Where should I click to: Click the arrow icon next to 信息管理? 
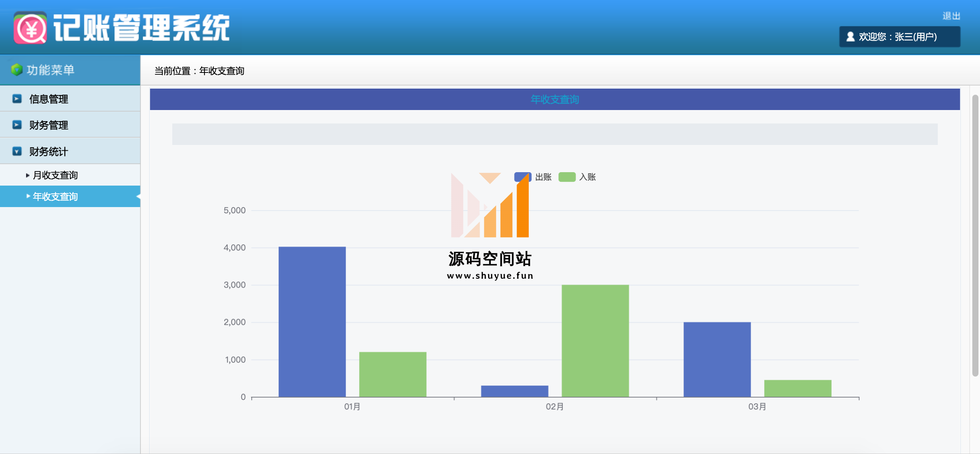(x=17, y=99)
